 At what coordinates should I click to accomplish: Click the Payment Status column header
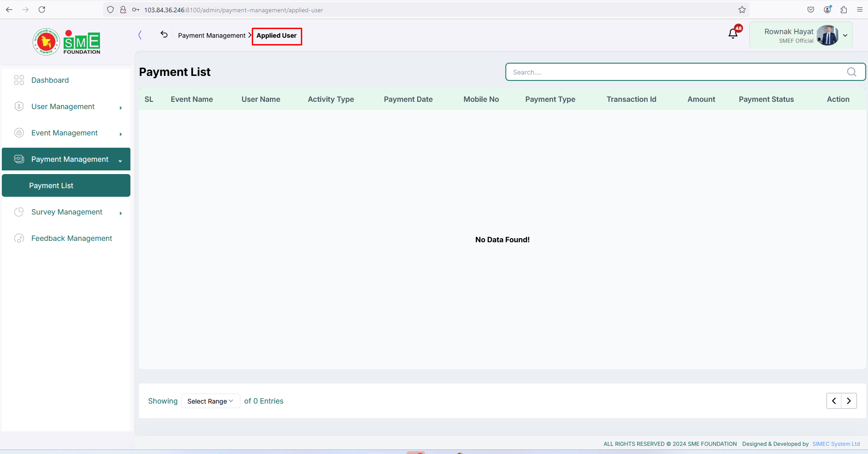pos(766,99)
